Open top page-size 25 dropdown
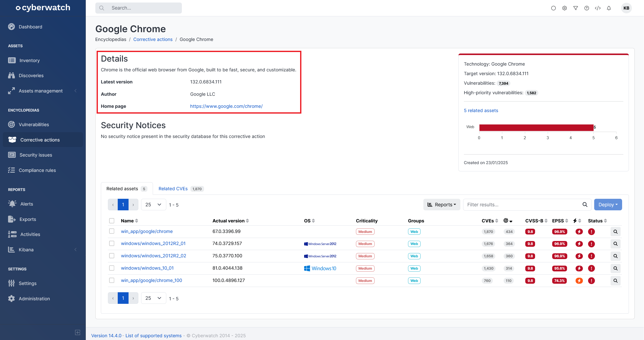The image size is (644, 340). point(153,205)
